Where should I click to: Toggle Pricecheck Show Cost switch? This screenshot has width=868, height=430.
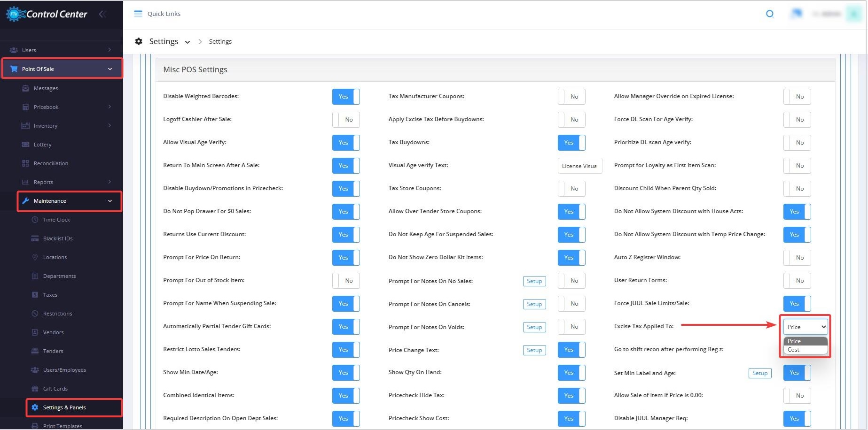pyautogui.click(x=571, y=418)
